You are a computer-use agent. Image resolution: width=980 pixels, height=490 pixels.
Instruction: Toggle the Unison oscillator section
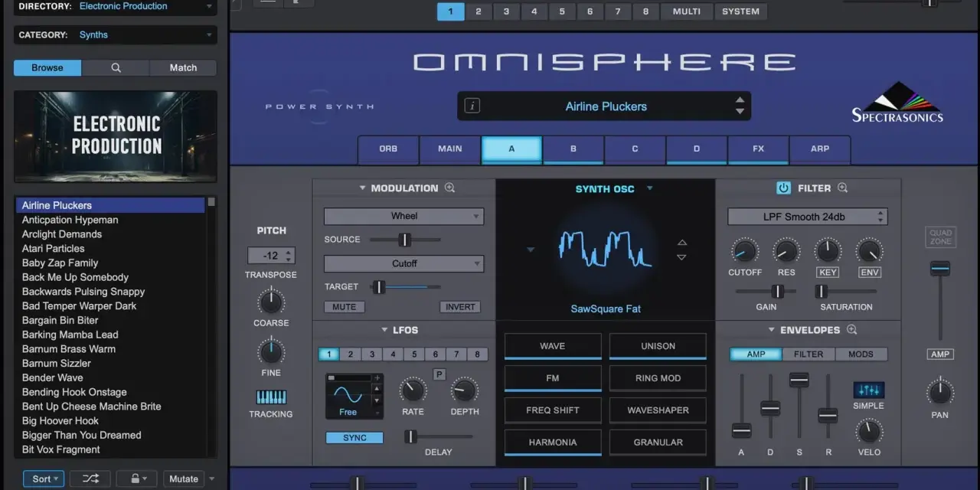658,346
